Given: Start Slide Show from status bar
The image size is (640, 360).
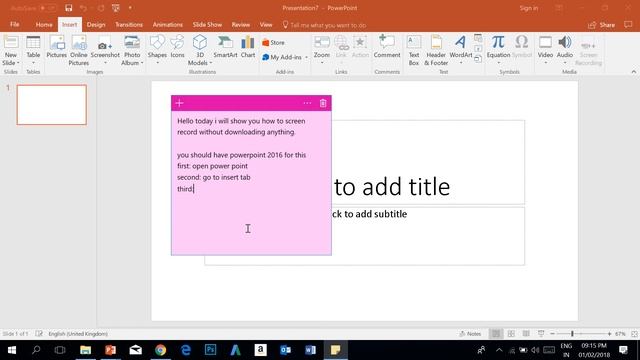Looking at the screenshot, I should coord(541,333).
